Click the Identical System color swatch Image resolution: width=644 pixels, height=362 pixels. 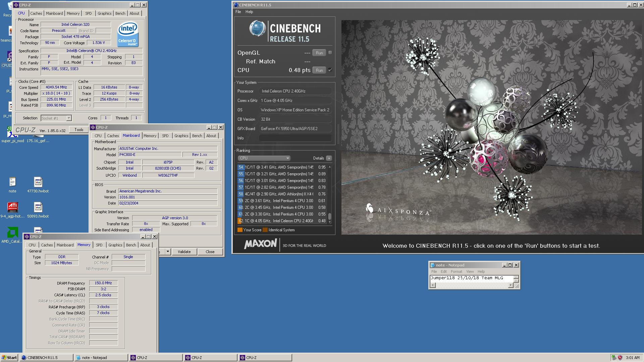click(265, 230)
